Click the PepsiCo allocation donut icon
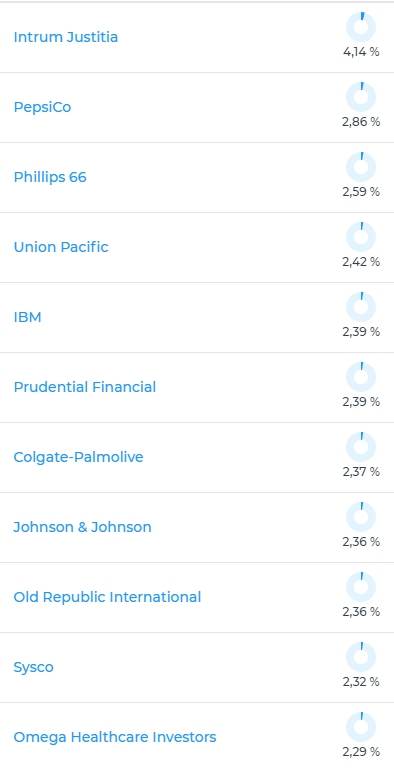 pyautogui.click(x=361, y=97)
